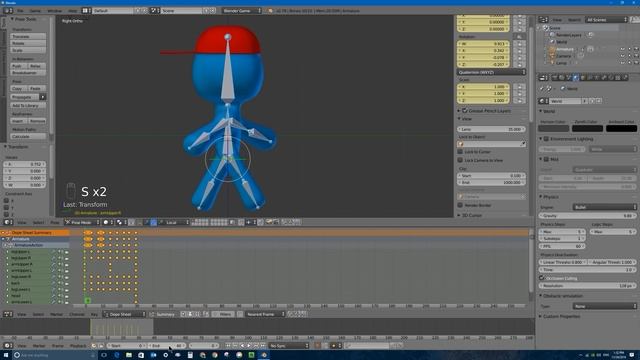
Task: Open the Window menu
Action: [x=54, y=11]
